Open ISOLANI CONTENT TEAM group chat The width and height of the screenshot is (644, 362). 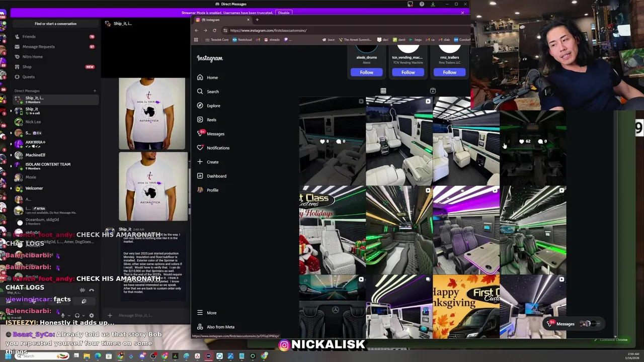[54, 166]
